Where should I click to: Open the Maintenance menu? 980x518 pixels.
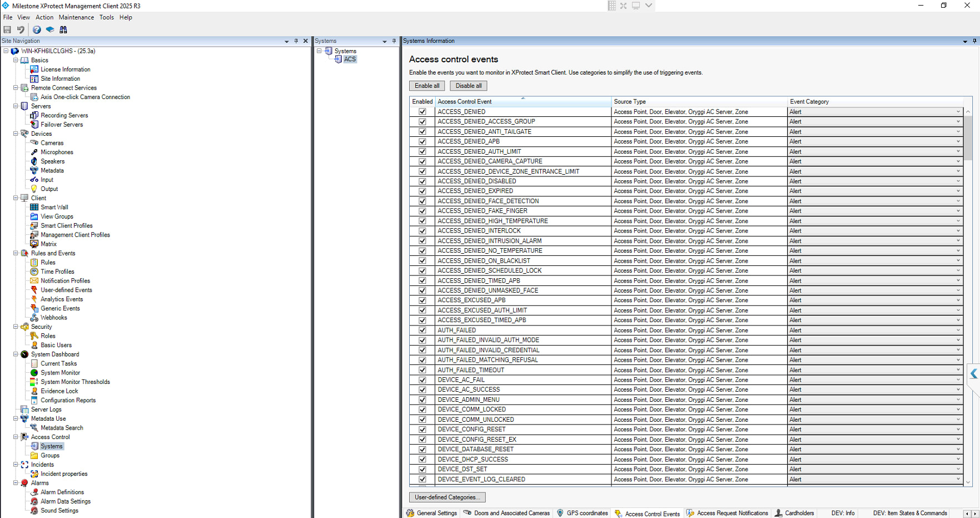[x=76, y=17]
